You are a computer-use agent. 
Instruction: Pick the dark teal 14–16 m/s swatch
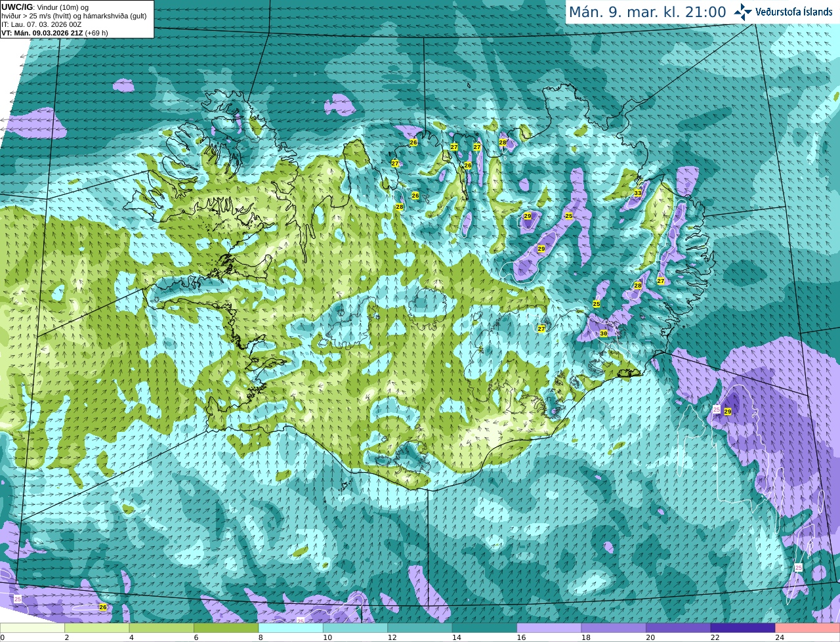click(485, 628)
